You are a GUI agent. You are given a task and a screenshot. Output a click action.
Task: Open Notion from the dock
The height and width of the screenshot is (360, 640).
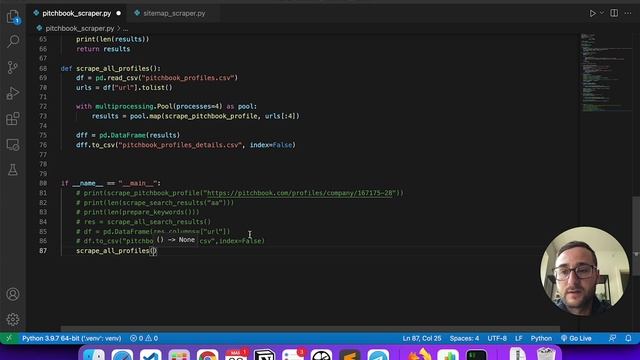(264, 354)
